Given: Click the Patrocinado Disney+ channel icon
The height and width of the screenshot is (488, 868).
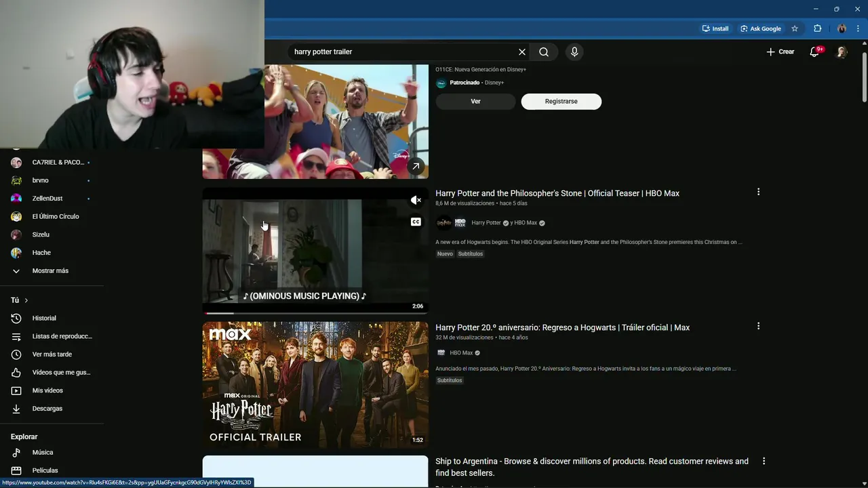Looking at the screenshot, I should pos(441,83).
